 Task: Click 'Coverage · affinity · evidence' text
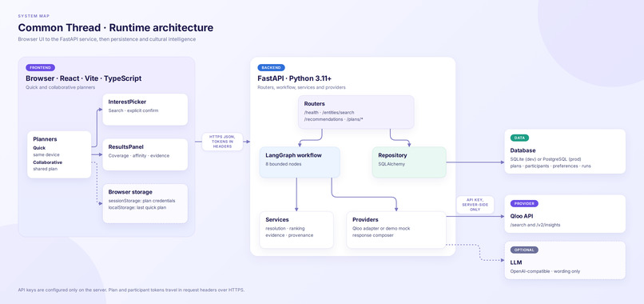tap(139, 155)
